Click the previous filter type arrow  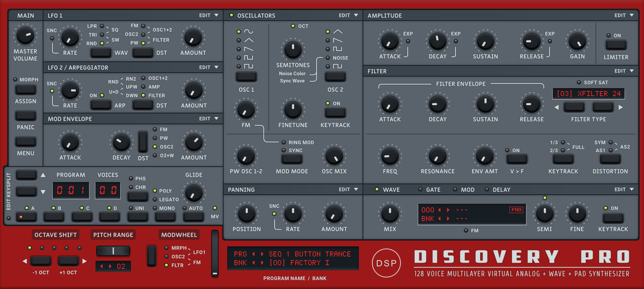point(556,107)
